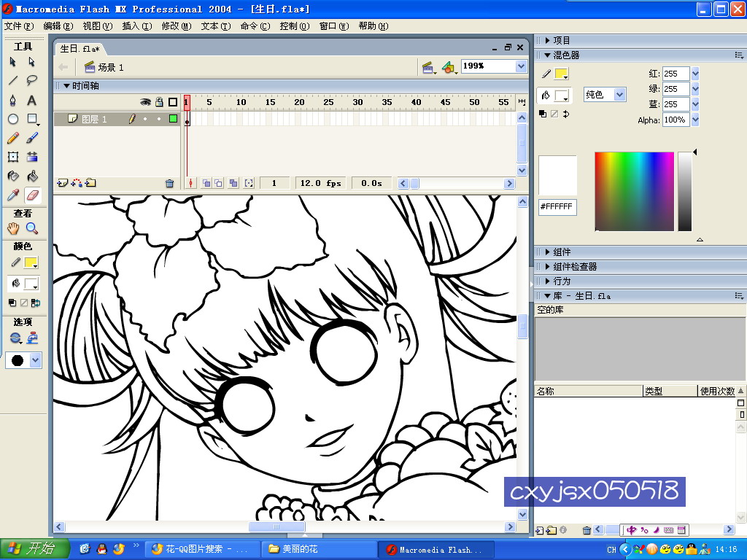Click the 场景 1 scene label
Image resolution: width=747 pixels, height=560 pixels.
(x=111, y=68)
